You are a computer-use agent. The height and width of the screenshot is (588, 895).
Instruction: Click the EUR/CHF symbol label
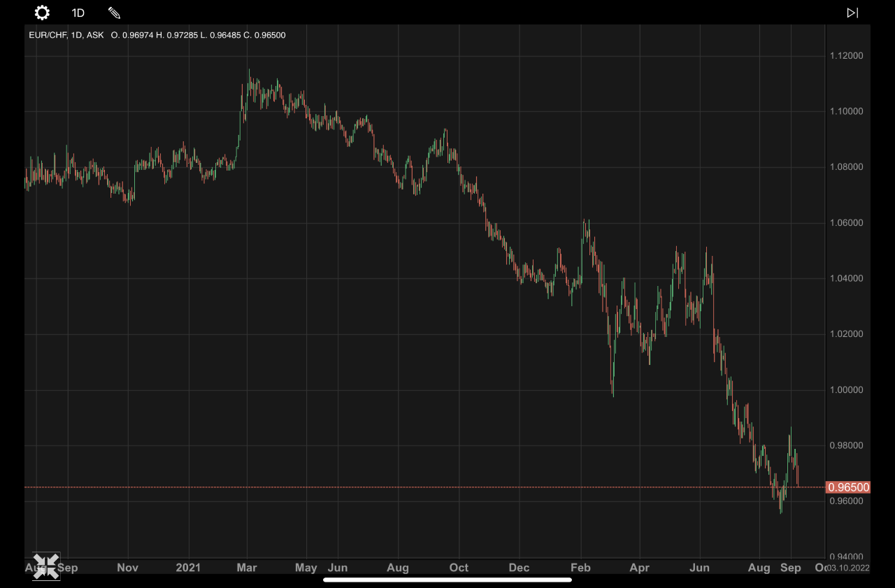48,35
